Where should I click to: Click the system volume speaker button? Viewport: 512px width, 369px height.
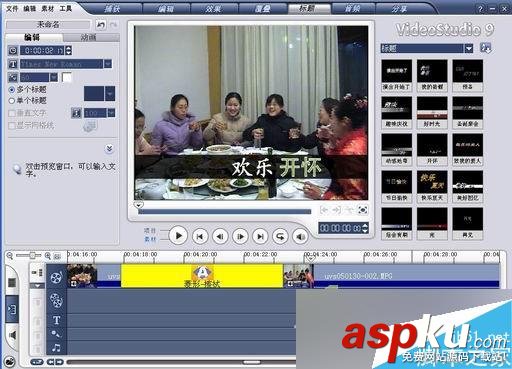(300, 236)
